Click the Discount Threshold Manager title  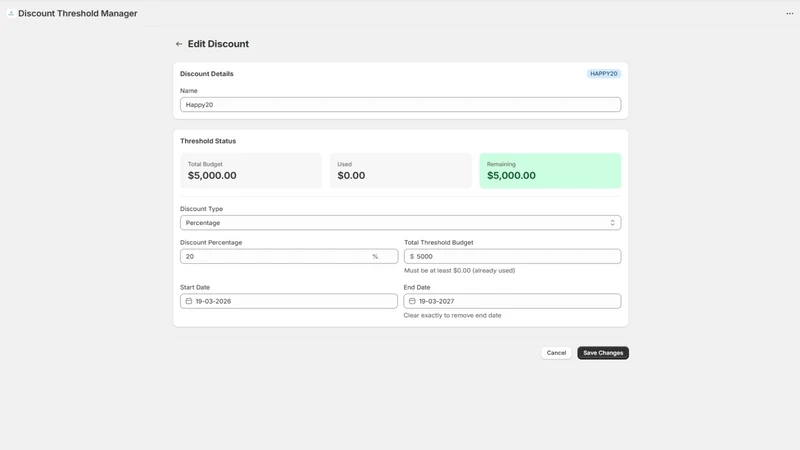point(78,13)
